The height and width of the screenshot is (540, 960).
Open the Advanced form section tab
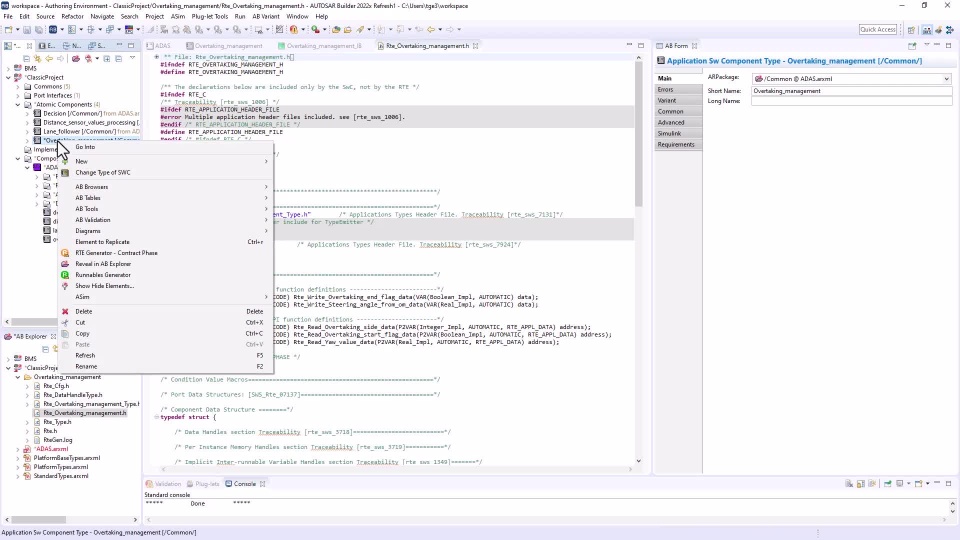pos(671,123)
